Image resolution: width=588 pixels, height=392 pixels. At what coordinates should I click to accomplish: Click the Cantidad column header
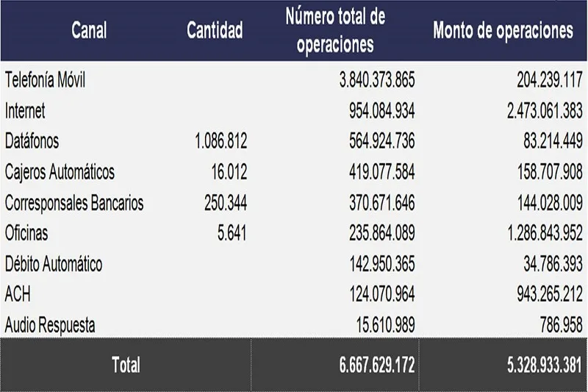point(215,31)
